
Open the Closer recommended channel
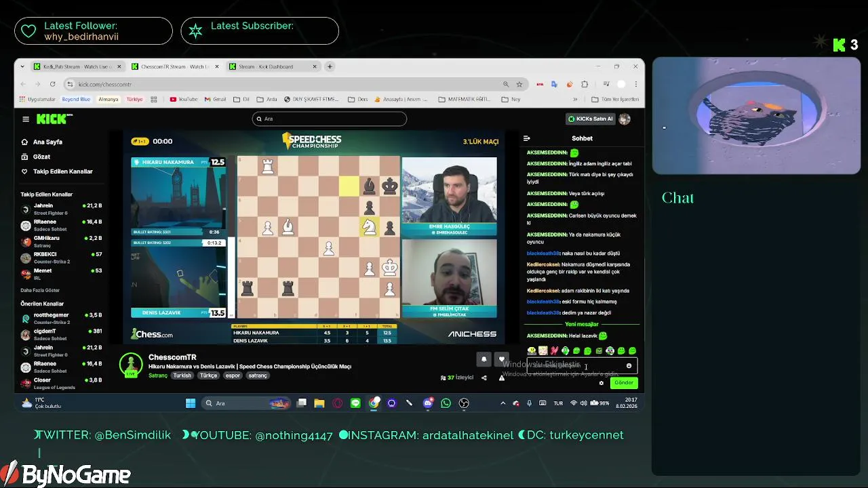click(x=61, y=383)
